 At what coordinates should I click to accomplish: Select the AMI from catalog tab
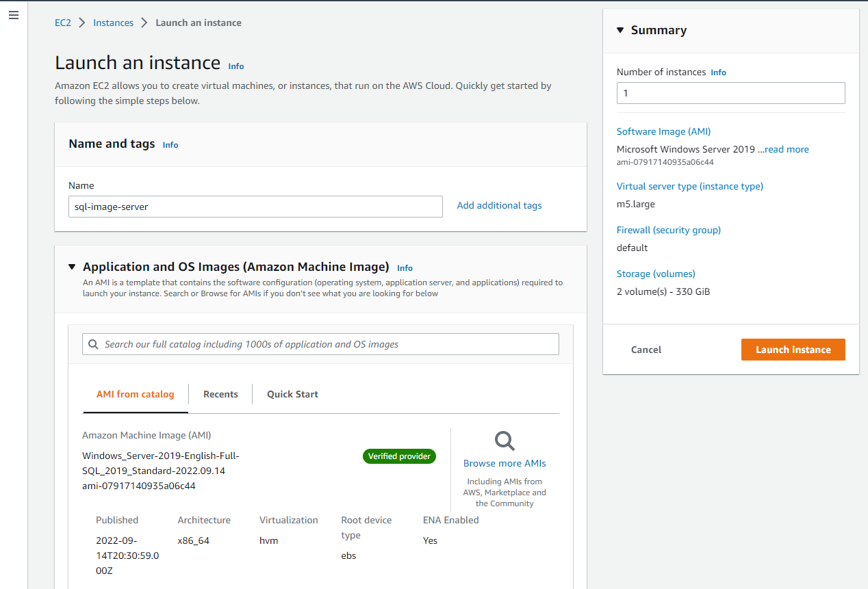(x=136, y=394)
